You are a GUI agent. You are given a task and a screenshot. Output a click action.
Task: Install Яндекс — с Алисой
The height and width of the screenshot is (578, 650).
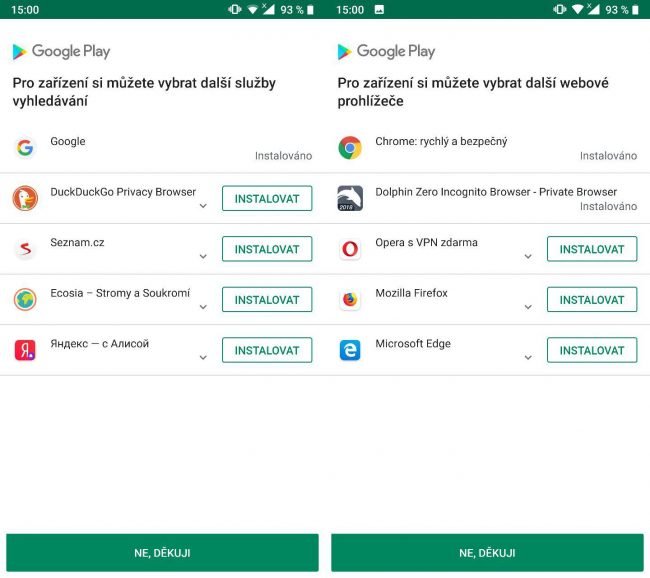267,350
